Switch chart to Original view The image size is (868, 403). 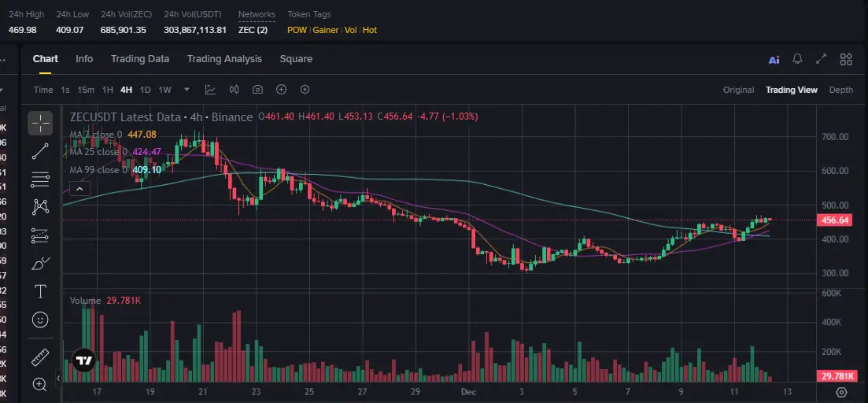pos(738,90)
